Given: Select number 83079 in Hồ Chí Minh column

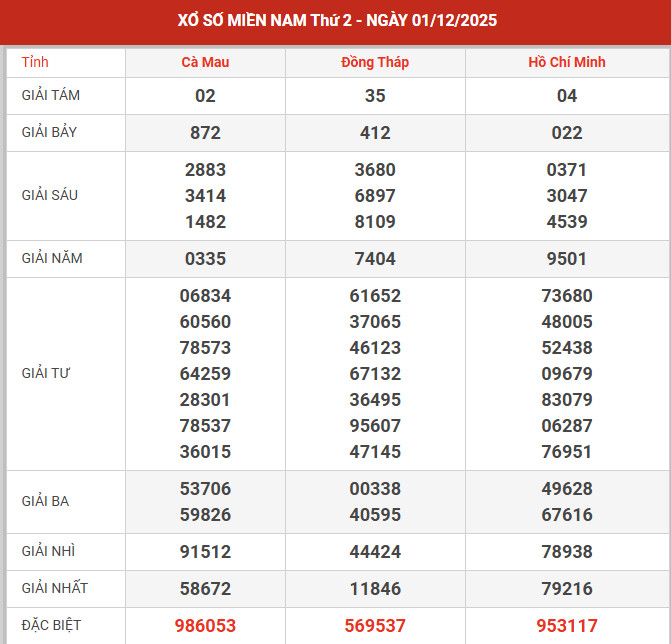Looking at the screenshot, I should click(567, 400).
